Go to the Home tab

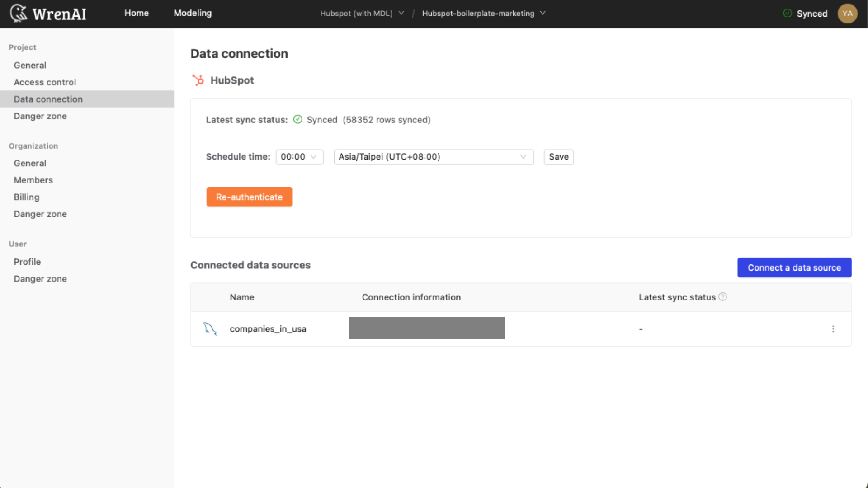(x=137, y=13)
